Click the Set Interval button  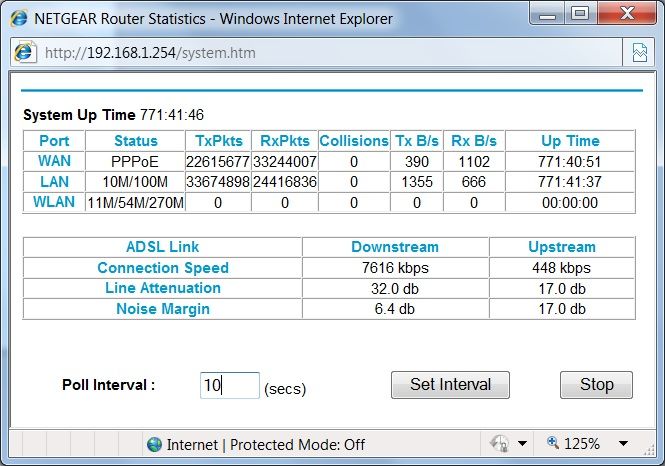pos(450,385)
